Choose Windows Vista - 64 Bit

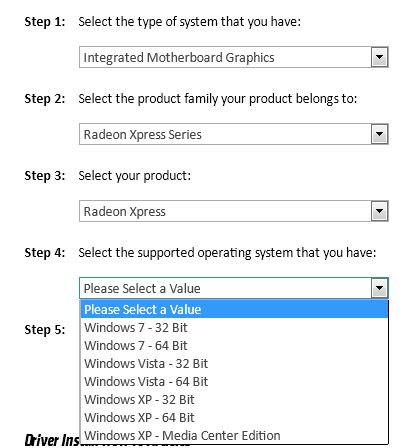tap(234, 382)
